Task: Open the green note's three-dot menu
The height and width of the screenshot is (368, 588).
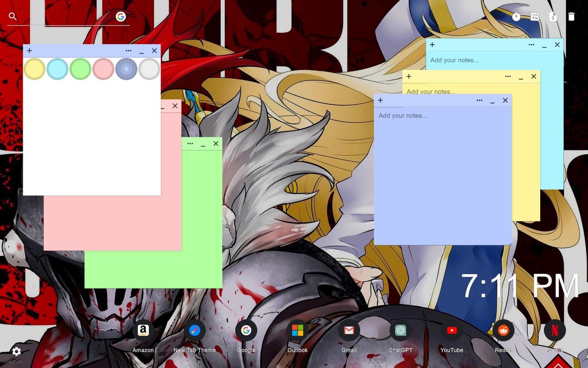Action: [190, 144]
